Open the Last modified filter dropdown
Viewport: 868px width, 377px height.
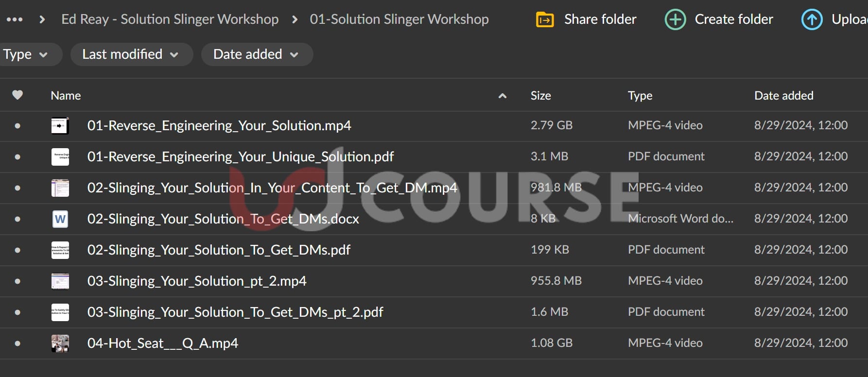coord(130,54)
